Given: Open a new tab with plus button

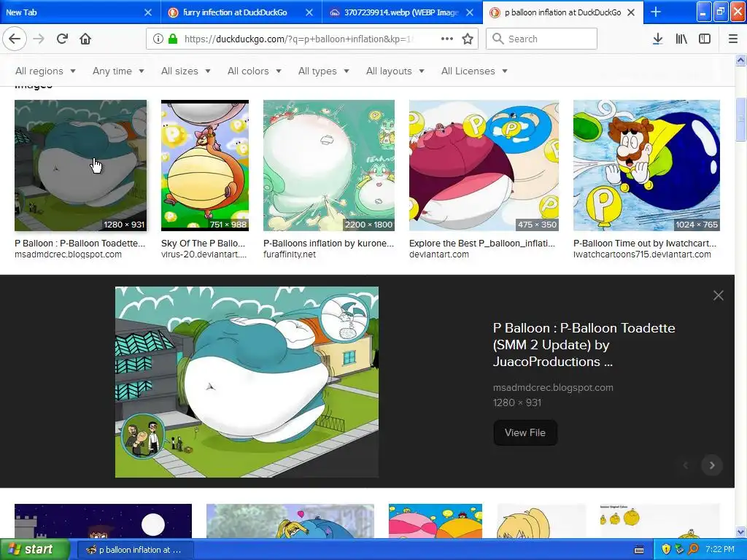Looking at the screenshot, I should (x=656, y=12).
